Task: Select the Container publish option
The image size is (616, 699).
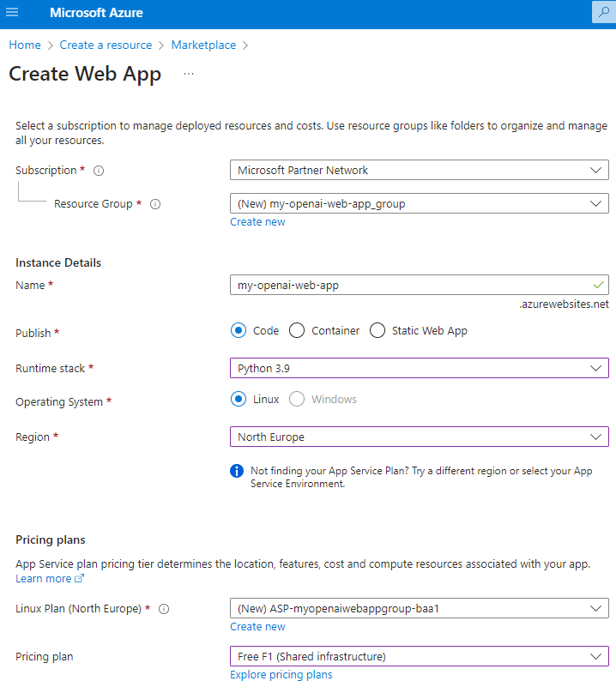Action: 297,330
